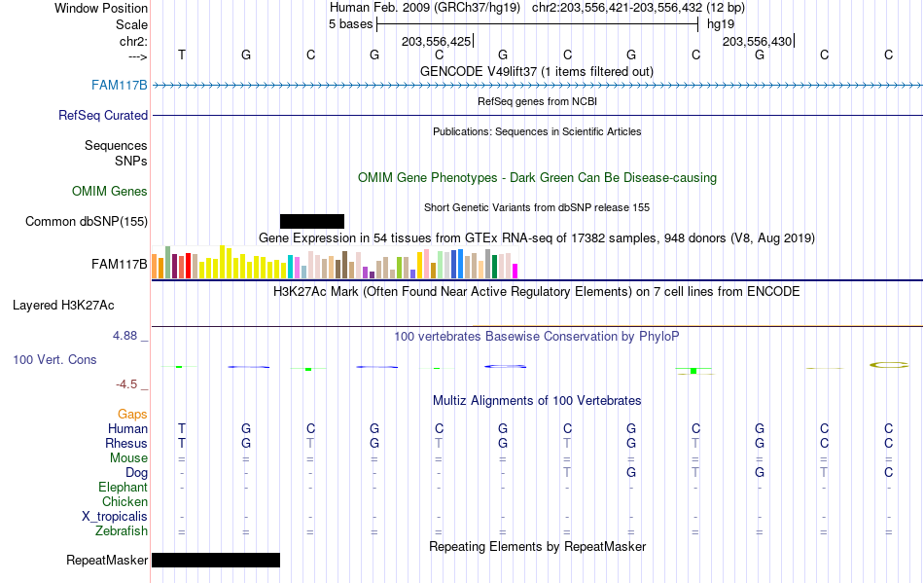This screenshot has height=583, width=924.
Task: Click the Common dbSNP(155) track label
Action: pyautogui.click(x=87, y=221)
